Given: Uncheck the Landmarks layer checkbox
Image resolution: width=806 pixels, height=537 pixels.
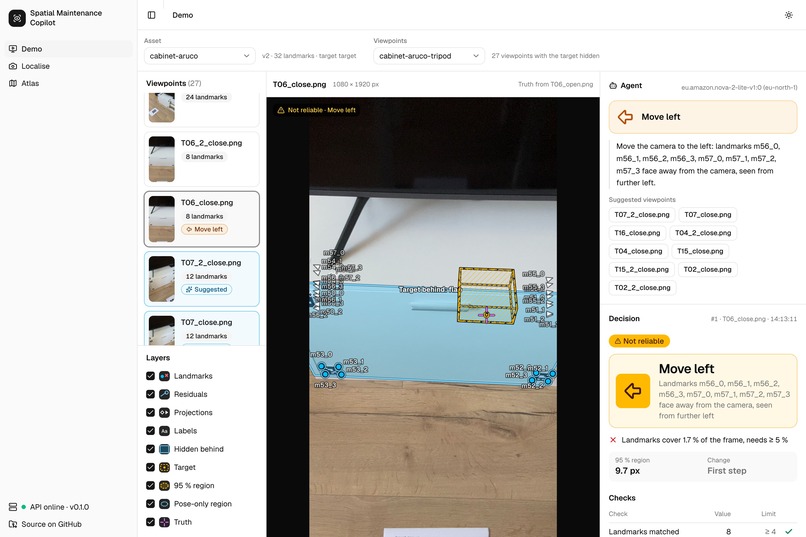Looking at the screenshot, I should pos(150,376).
